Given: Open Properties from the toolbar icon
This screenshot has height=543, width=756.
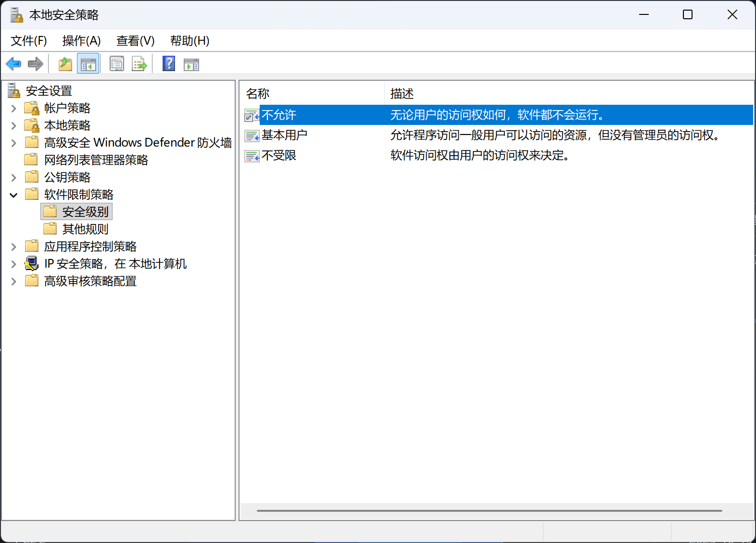Looking at the screenshot, I should tap(117, 64).
